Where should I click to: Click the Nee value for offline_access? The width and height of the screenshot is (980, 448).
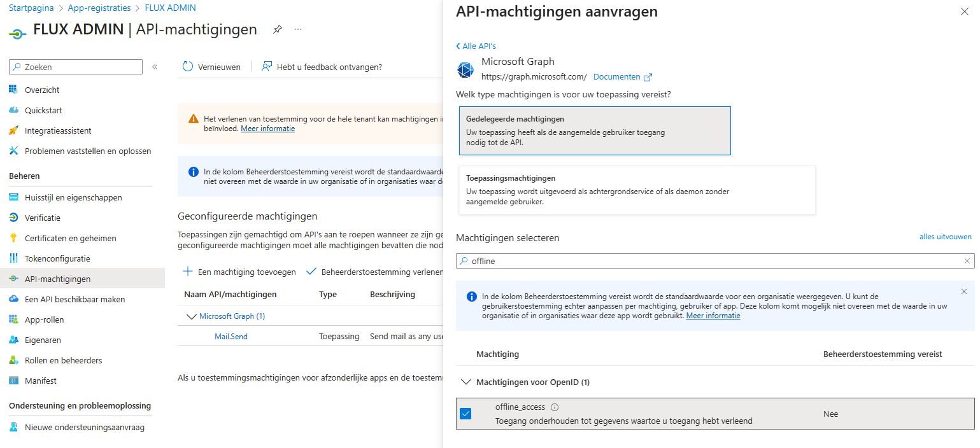point(830,414)
